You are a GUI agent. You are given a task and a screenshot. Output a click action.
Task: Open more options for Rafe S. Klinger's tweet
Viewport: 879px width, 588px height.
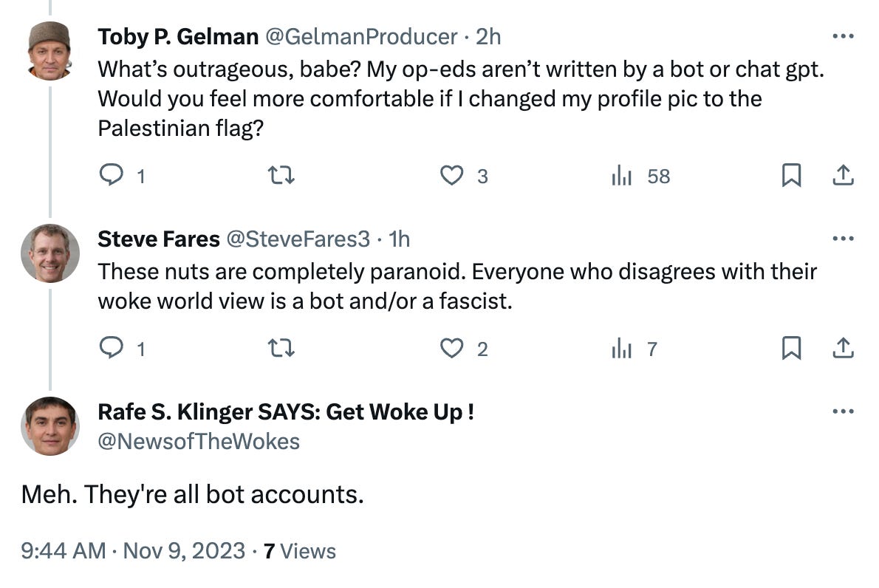click(843, 411)
